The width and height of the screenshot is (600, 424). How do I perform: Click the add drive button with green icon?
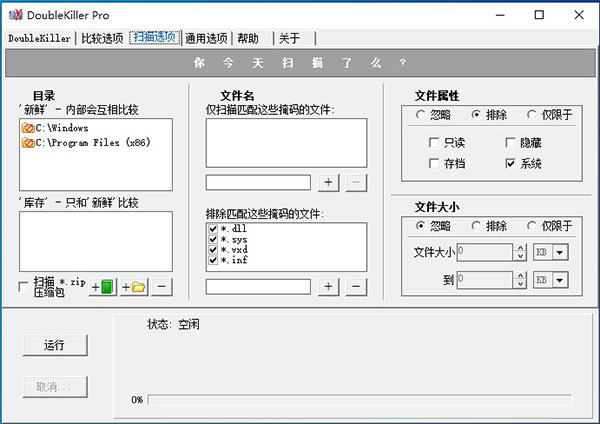103,287
